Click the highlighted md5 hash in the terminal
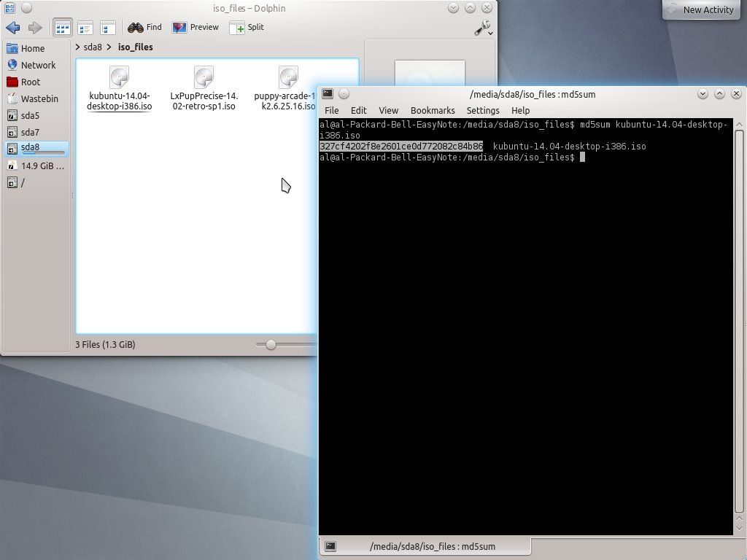 (401, 146)
